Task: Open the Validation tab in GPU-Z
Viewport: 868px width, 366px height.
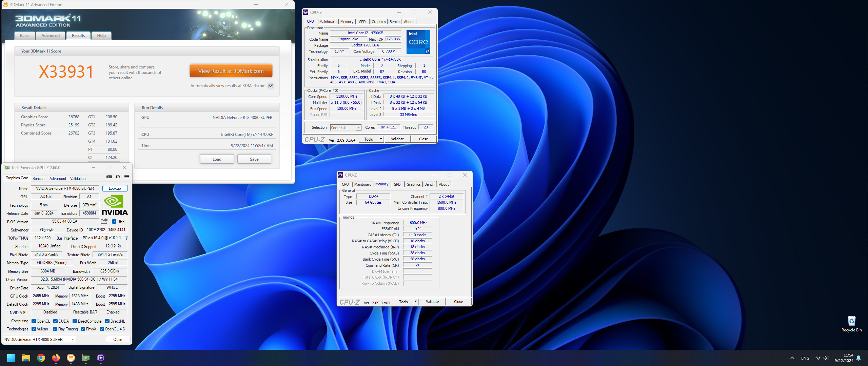Action: [x=78, y=179]
